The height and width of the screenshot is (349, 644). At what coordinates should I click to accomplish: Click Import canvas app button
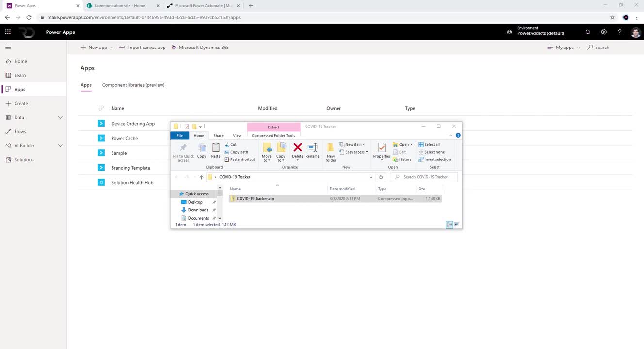(143, 48)
